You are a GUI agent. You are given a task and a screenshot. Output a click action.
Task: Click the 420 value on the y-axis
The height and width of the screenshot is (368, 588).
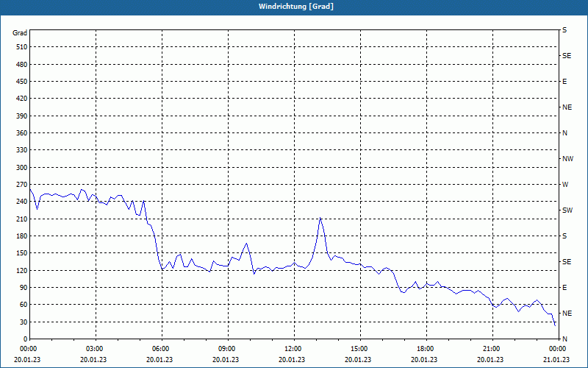click(22, 99)
